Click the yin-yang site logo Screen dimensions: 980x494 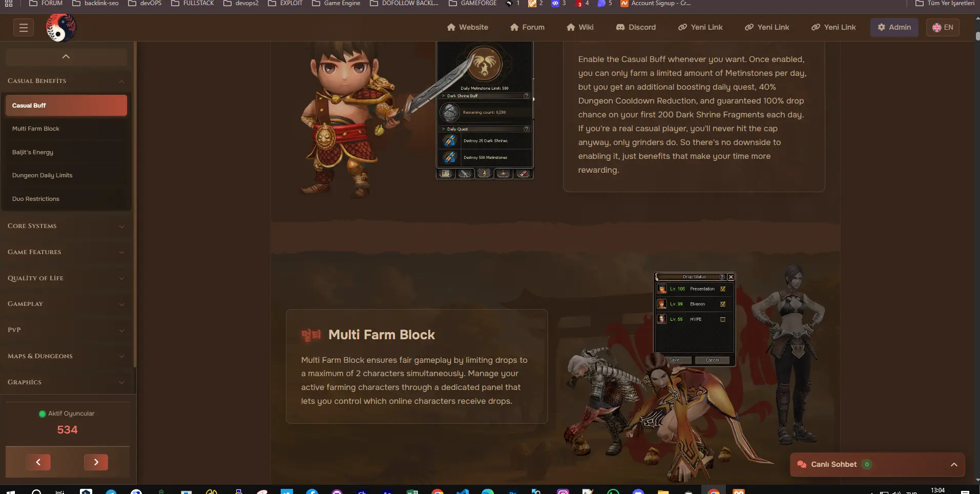coord(61,28)
